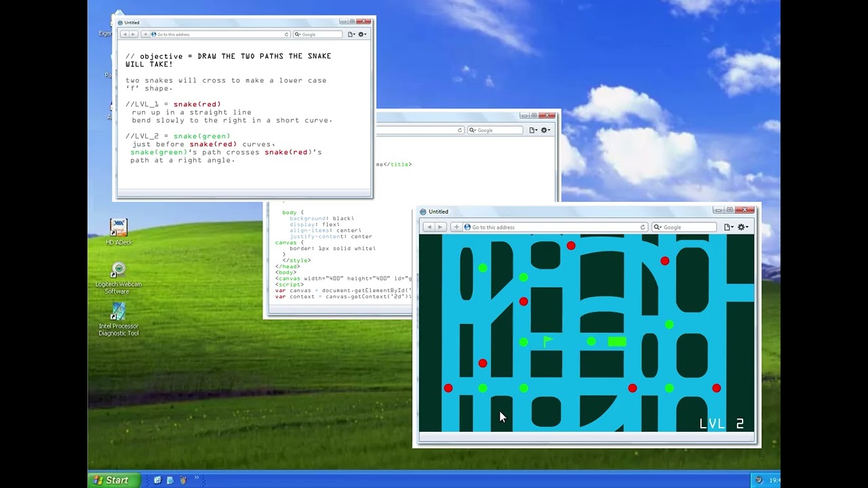The image size is (868, 488).
Task: Click the LVL 2 label in the game
Action: (722, 424)
